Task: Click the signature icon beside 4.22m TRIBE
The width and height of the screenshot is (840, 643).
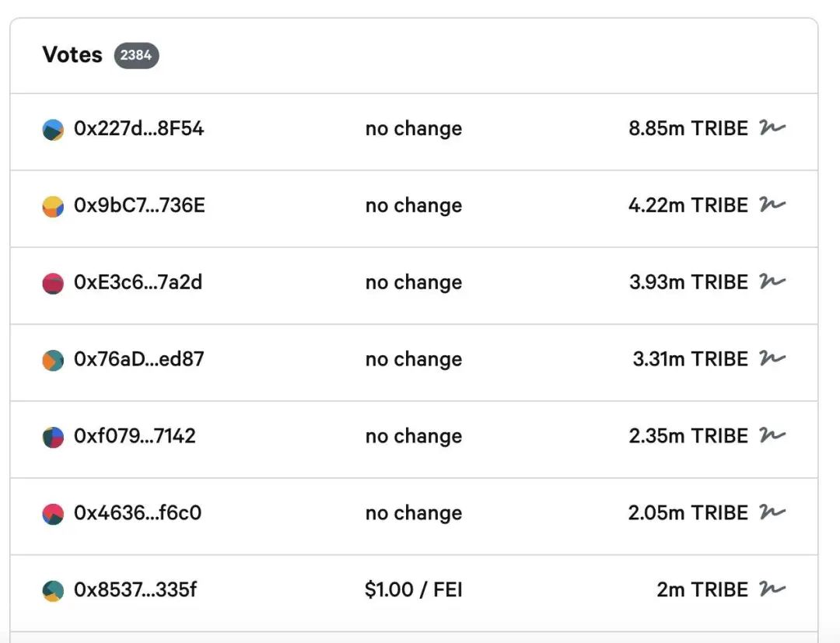Action: click(x=772, y=204)
